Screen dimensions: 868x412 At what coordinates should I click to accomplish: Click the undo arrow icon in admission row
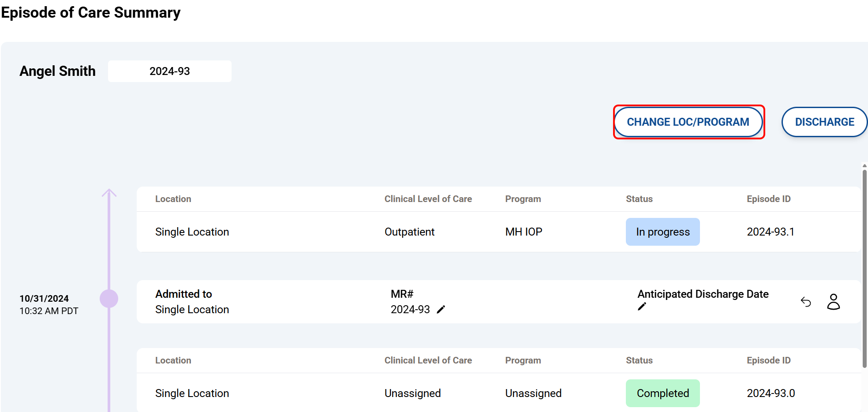(806, 302)
